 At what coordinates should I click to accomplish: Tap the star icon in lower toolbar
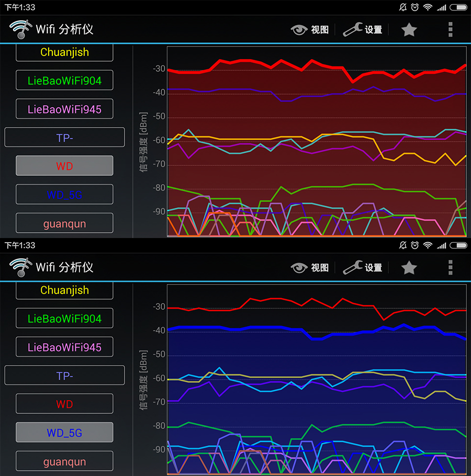[409, 268]
